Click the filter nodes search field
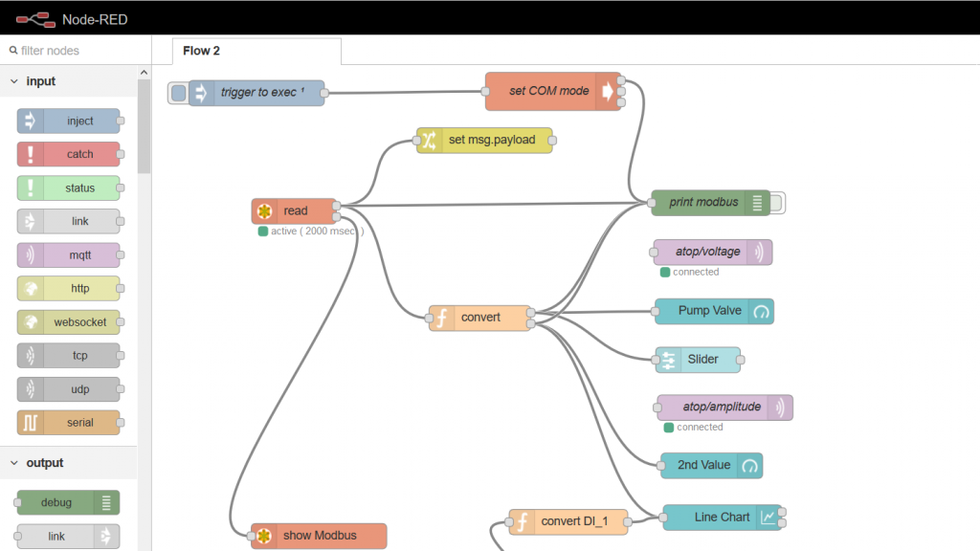 click(x=76, y=50)
